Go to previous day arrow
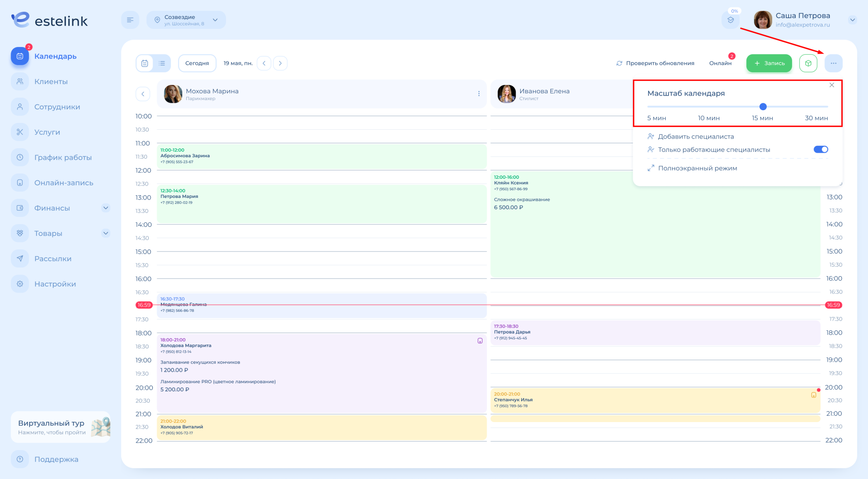Image resolution: width=868 pixels, height=479 pixels. coord(264,63)
